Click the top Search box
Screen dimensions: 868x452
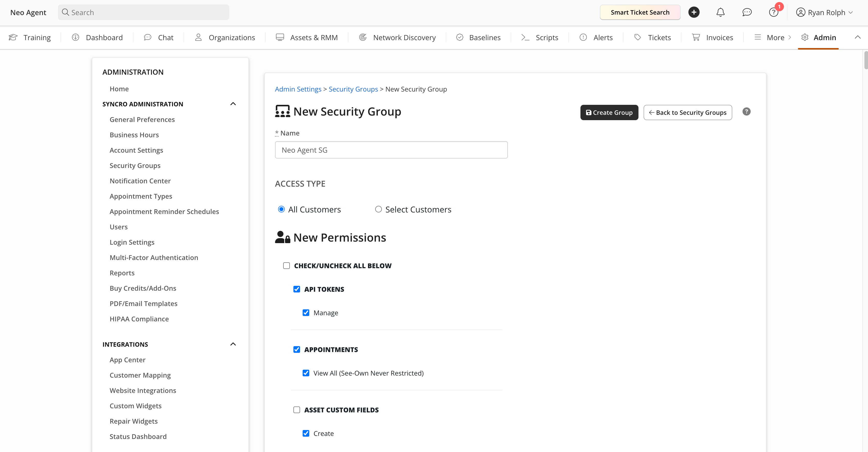pos(144,13)
